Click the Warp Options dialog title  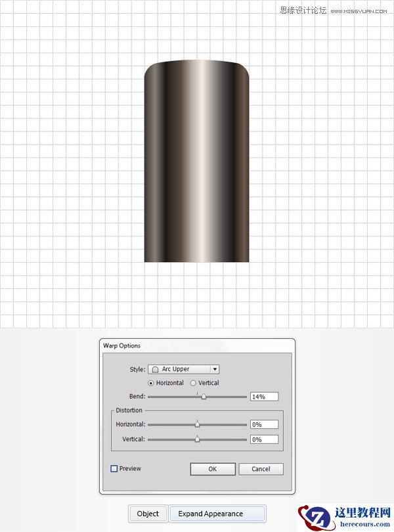click(121, 345)
